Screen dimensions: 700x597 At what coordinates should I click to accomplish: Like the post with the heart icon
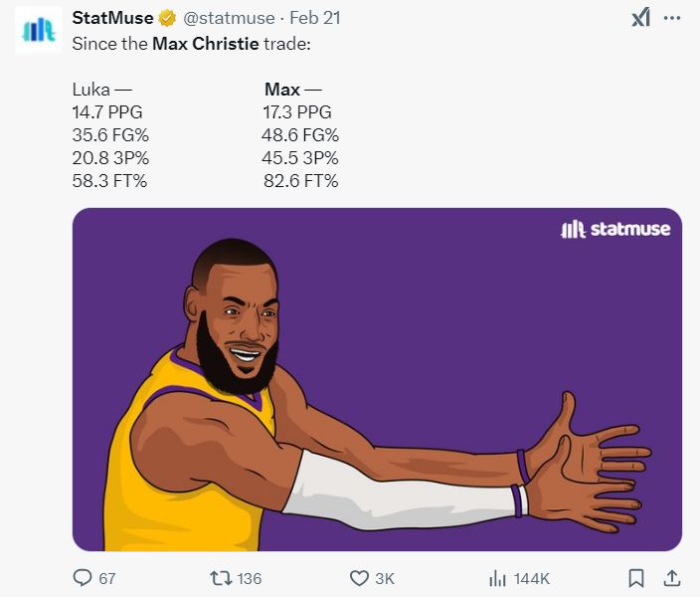(359, 578)
